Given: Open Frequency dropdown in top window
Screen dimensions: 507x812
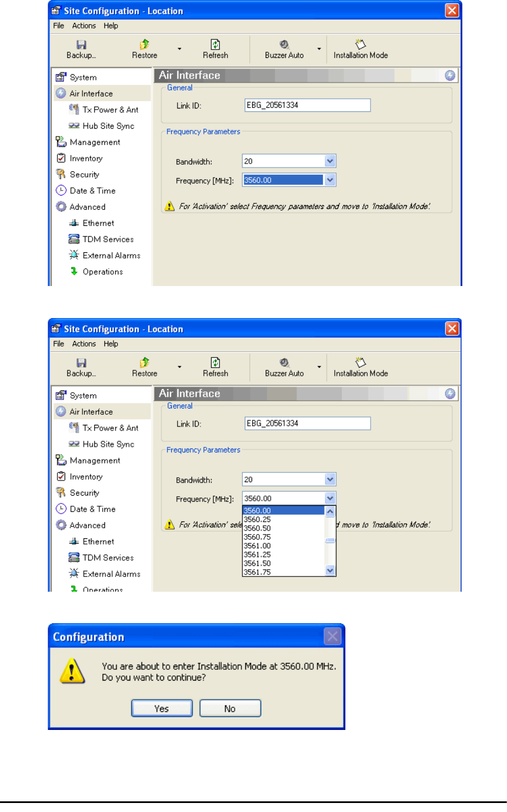Looking at the screenshot, I should click(x=330, y=180).
